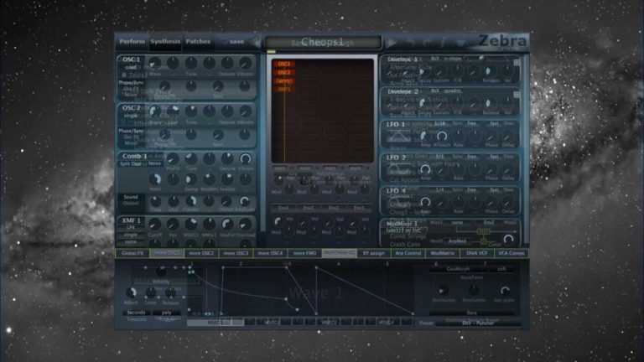Load the next preset with right arrow
Viewport: 644px width, 362px height.
tap(391, 42)
